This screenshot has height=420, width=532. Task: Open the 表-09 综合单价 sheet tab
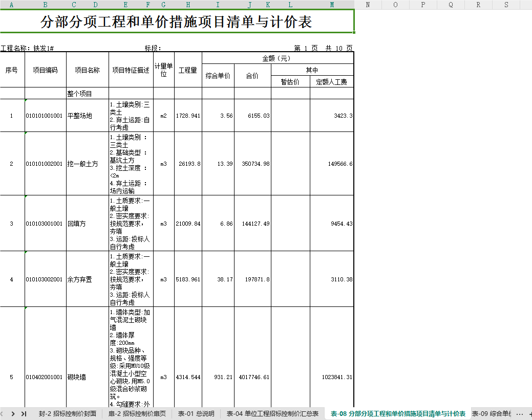pyautogui.click(x=491, y=413)
